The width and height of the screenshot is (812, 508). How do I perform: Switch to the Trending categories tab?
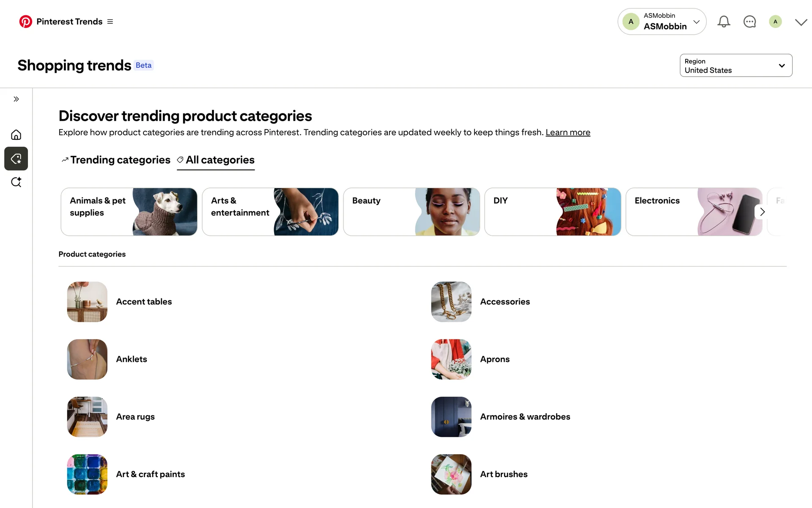click(116, 160)
